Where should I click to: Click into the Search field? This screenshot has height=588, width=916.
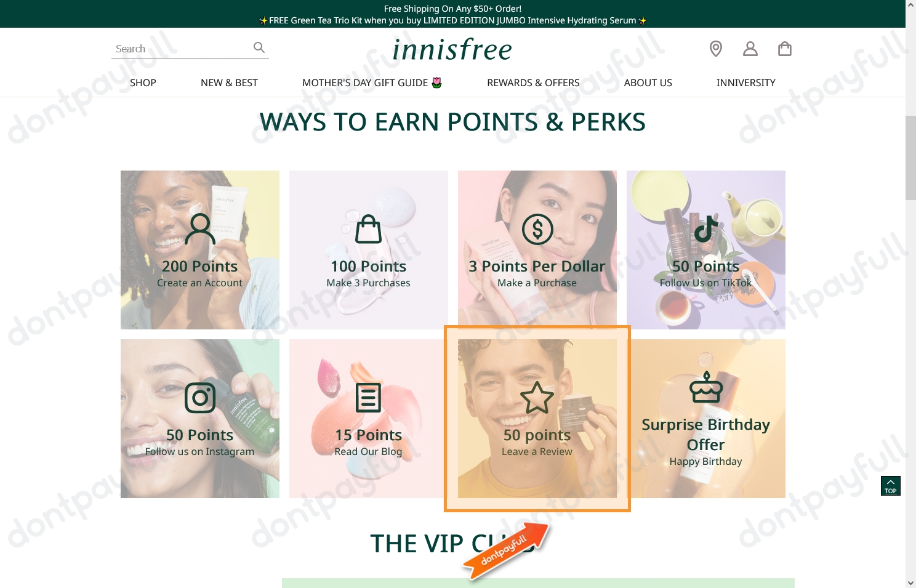coord(182,49)
